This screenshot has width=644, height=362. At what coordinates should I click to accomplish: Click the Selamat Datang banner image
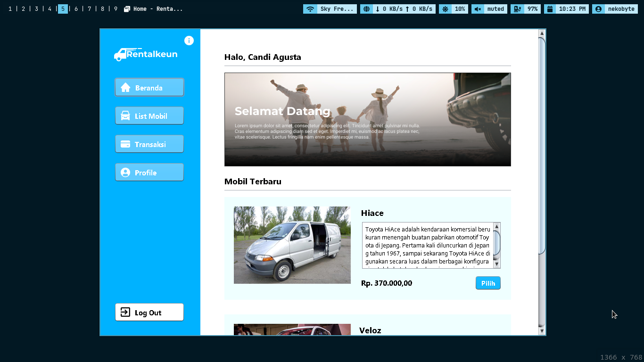pos(367,119)
